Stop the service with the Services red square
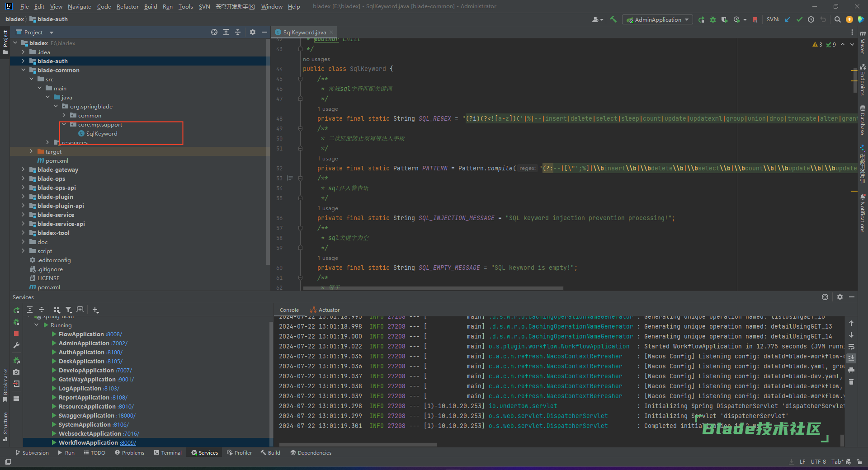Screen dimensions: 868x470 click(x=16, y=334)
